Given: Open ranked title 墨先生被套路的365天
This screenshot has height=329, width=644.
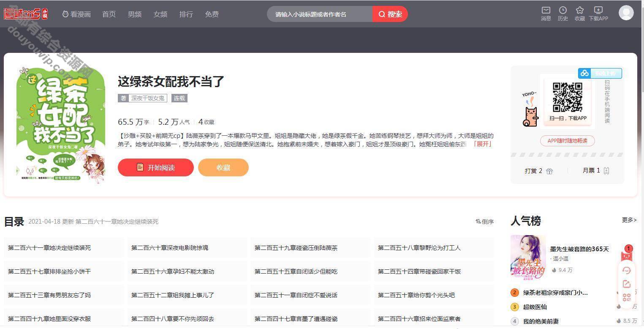Looking at the screenshot, I should point(579,249).
